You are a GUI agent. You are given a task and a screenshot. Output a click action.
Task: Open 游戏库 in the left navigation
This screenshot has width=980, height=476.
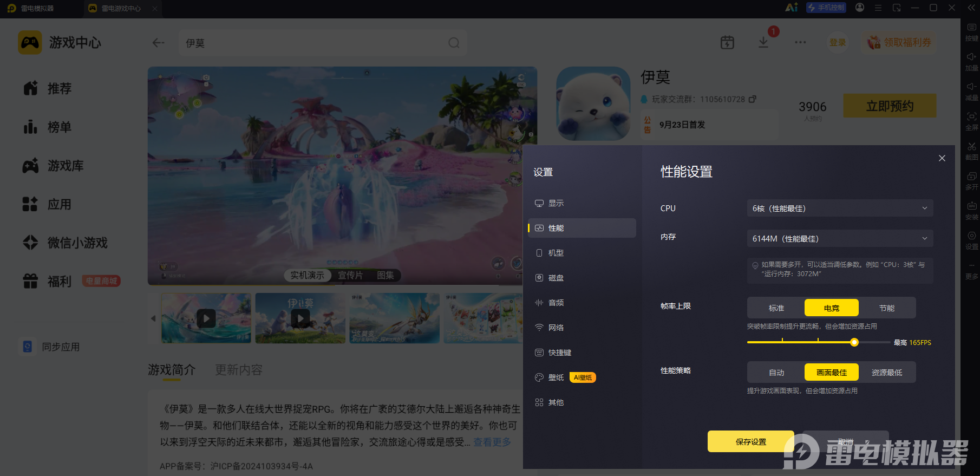pos(53,166)
